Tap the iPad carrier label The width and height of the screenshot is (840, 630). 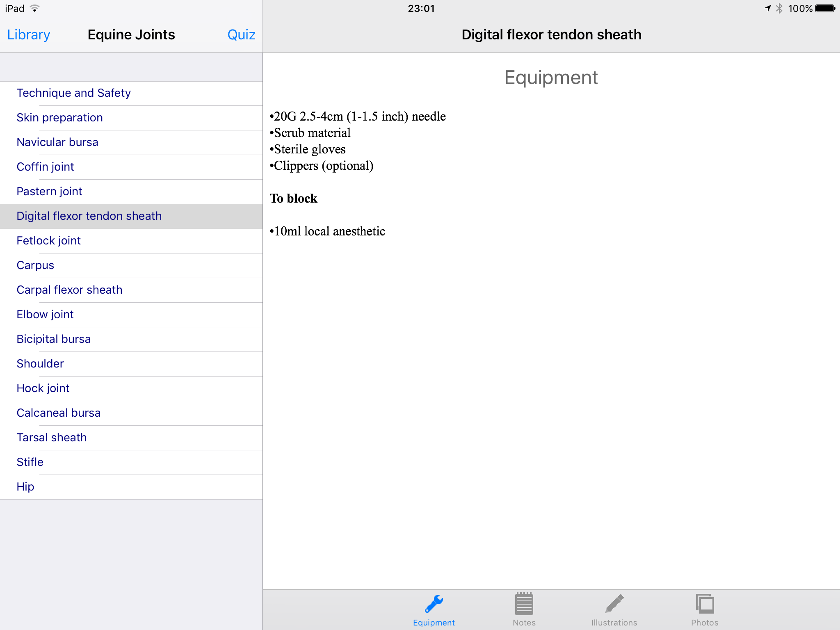15,8
